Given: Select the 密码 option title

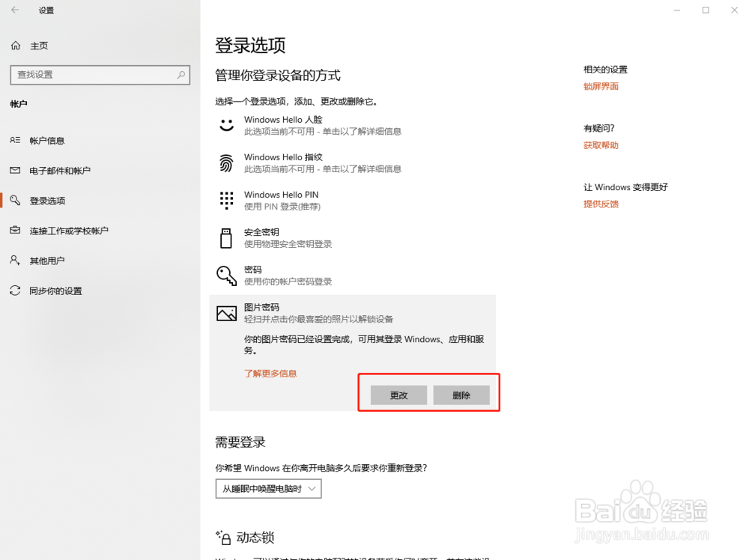Looking at the screenshot, I should coord(252,270).
